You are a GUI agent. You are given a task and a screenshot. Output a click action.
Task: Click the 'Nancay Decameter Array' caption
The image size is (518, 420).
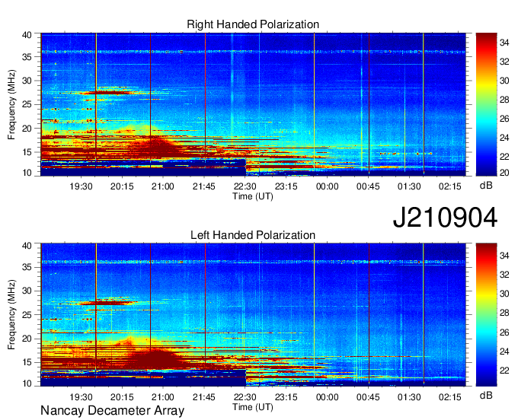pyautogui.click(x=112, y=411)
